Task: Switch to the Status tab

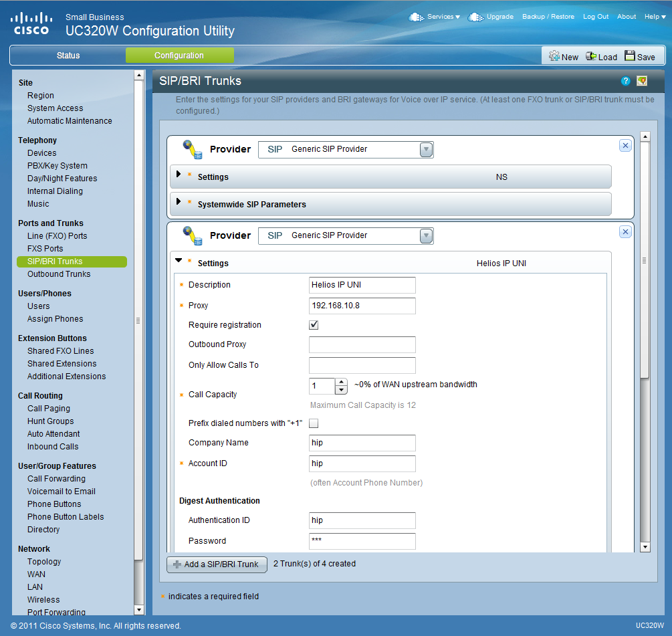Action: (x=68, y=56)
